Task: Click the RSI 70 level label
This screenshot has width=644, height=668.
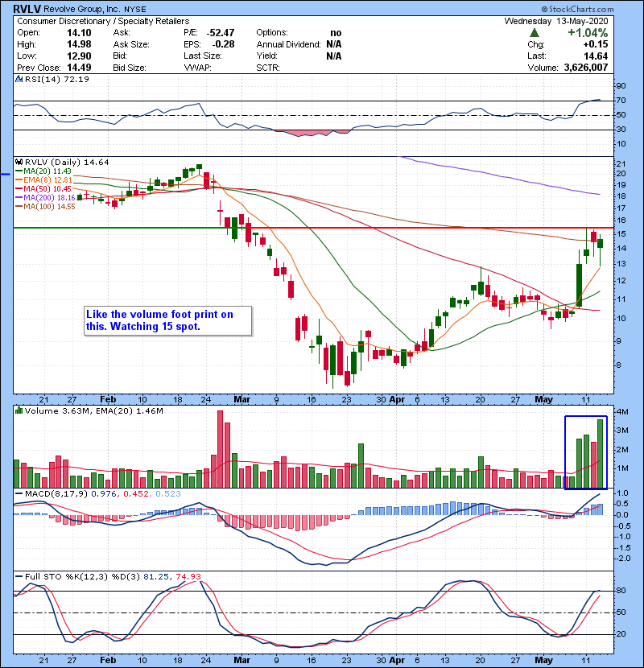Action: (621, 101)
